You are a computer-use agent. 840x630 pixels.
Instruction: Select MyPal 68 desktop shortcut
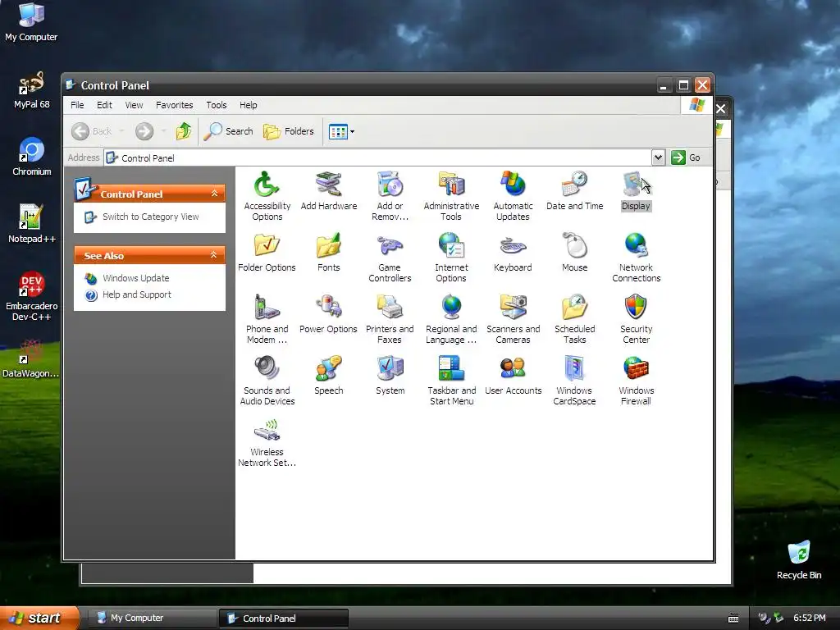pos(31,90)
